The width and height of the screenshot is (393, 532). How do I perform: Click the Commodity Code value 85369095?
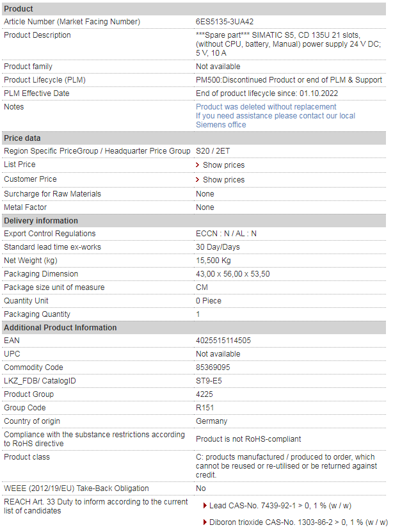click(x=213, y=367)
